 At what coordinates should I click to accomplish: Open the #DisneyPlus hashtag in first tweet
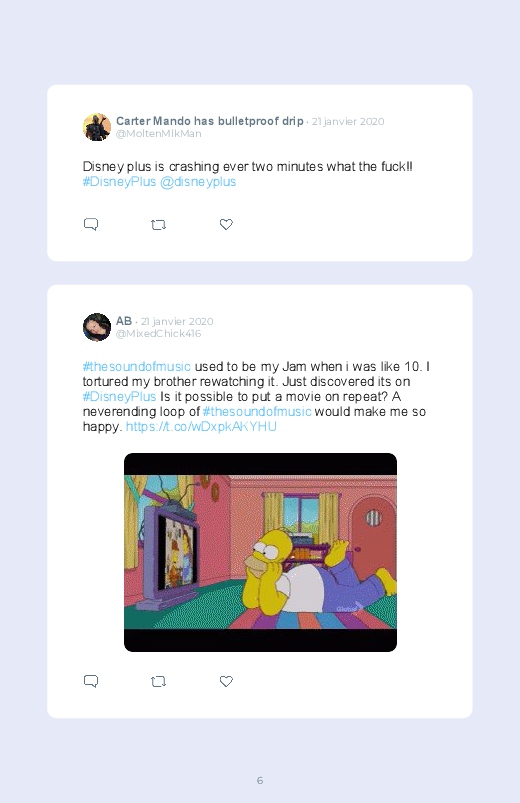point(119,182)
